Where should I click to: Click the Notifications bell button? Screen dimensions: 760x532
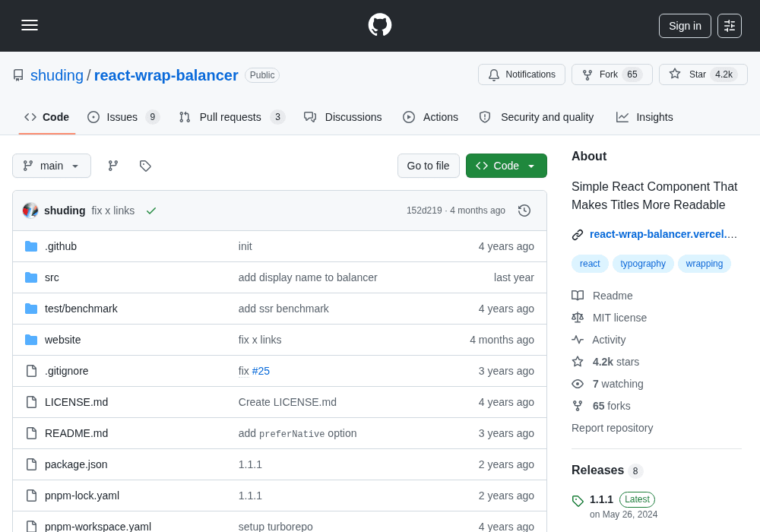[521, 74]
